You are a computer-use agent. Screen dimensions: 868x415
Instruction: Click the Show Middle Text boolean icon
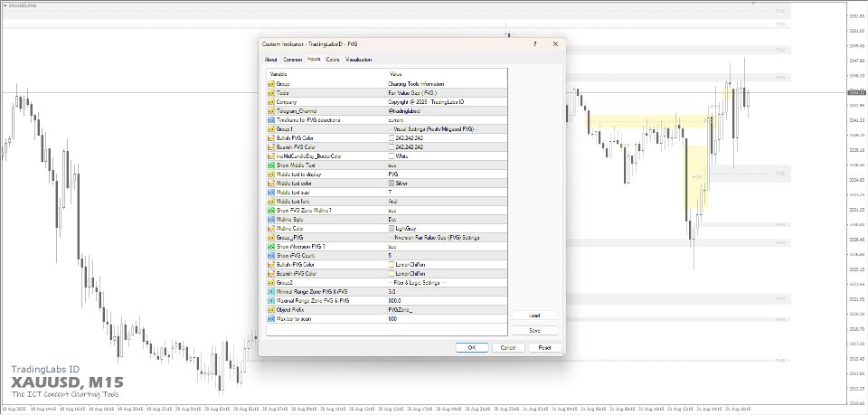(x=271, y=165)
